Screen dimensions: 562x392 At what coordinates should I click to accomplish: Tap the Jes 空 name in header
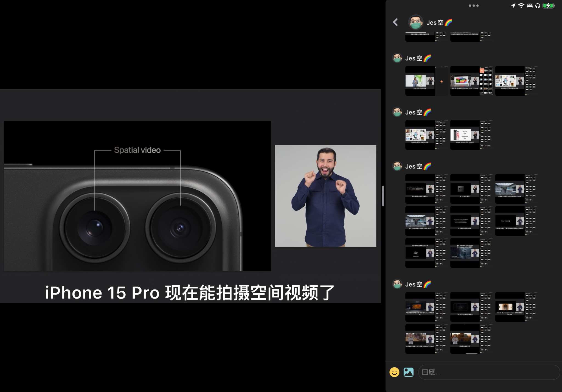(439, 22)
